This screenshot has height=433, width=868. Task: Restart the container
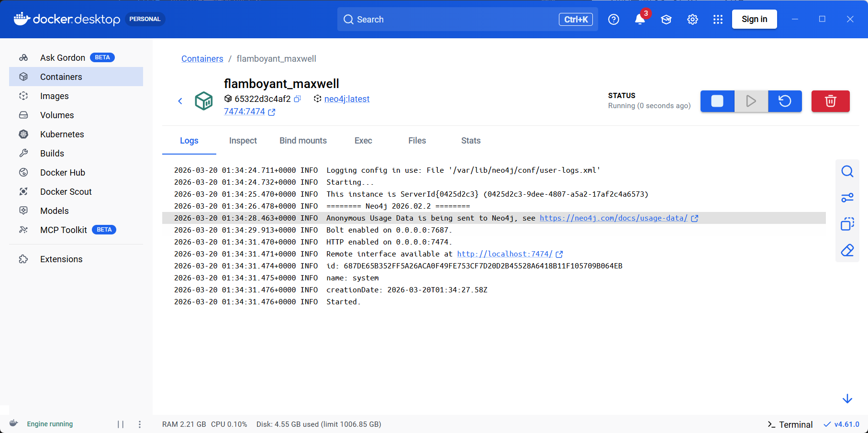coord(785,101)
